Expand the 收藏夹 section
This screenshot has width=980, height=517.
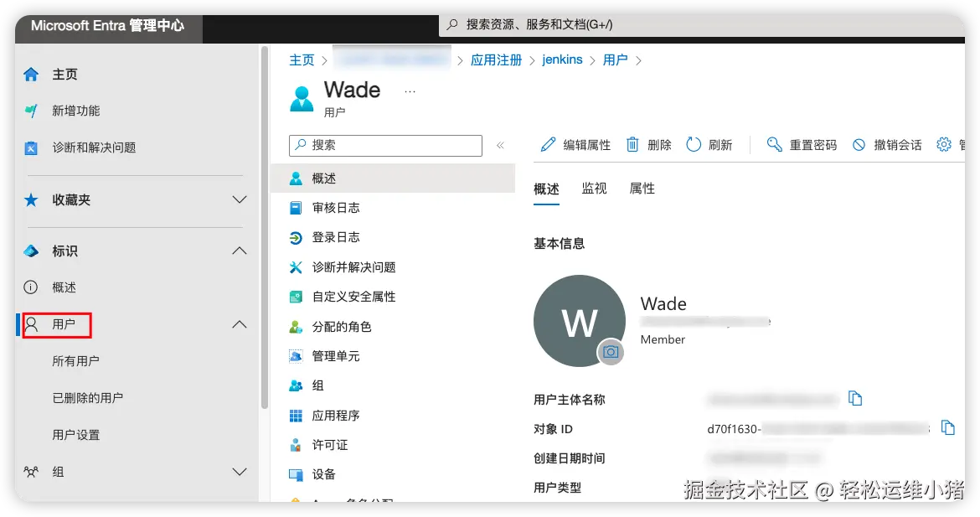(240, 200)
